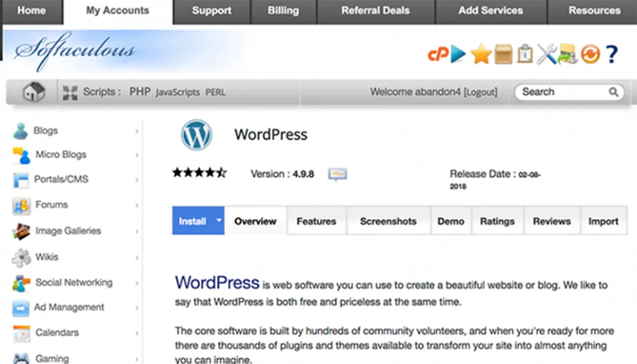Click the JavaScripts link
The image size is (637, 364).
[178, 92]
